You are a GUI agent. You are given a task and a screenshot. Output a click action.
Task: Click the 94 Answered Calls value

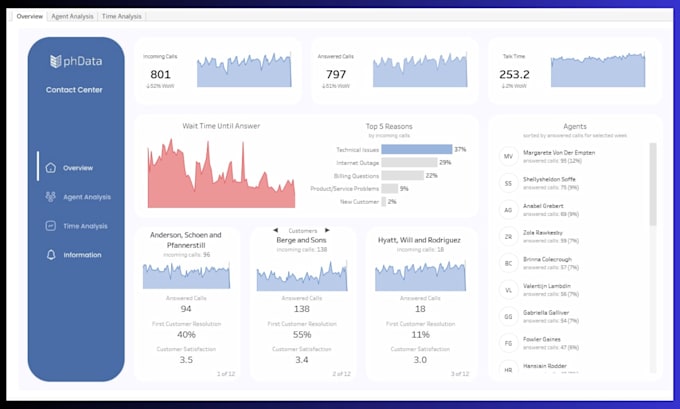click(x=186, y=309)
